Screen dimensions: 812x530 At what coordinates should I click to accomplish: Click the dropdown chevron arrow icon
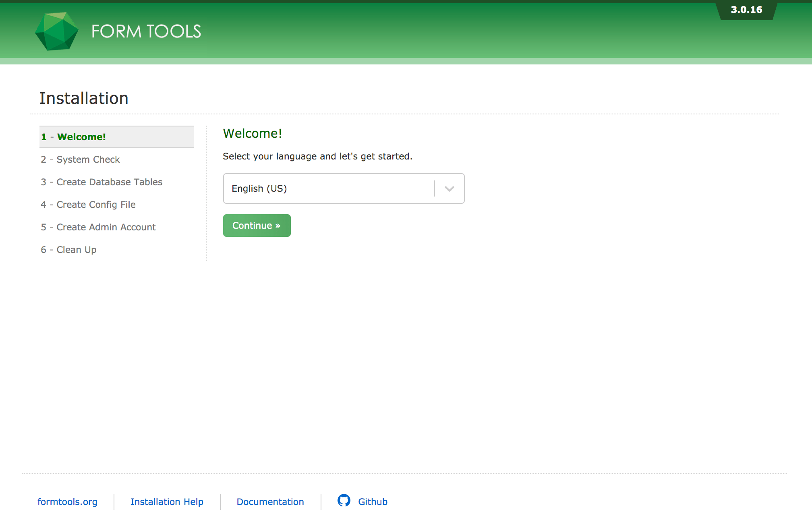point(449,189)
